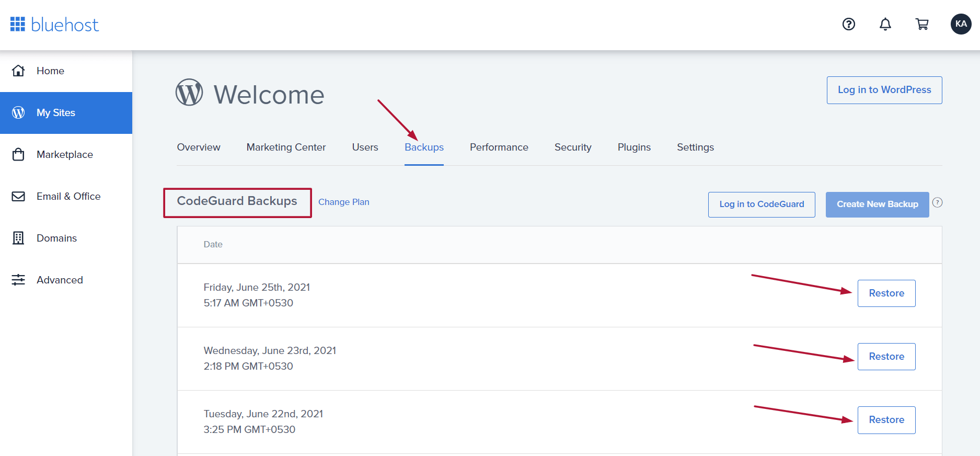Open Email & Office in the sidebar
This screenshot has height=456, width=980.
coord(68,197)
